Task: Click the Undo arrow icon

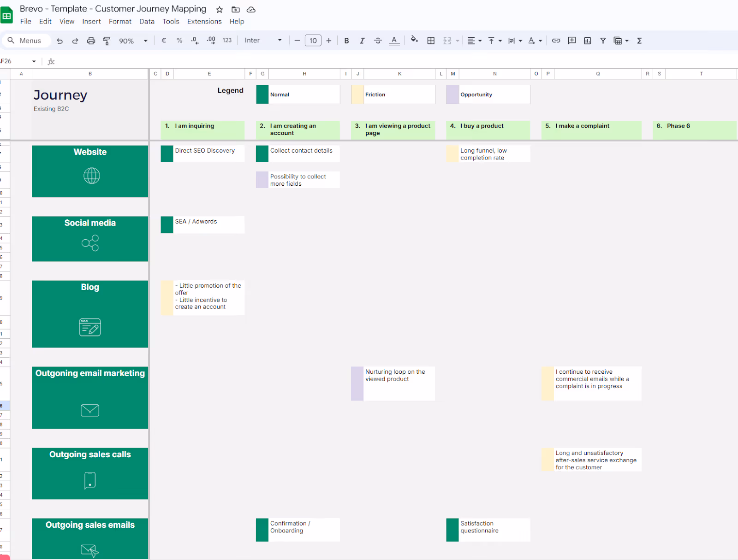Action: coord(60,41)
